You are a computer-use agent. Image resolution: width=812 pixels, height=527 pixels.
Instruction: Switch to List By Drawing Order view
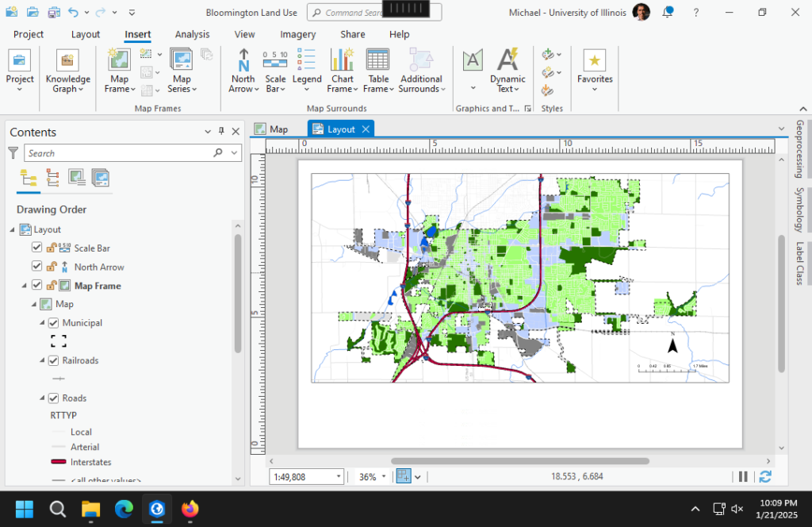pyautogui.click(x=29, y=178)
